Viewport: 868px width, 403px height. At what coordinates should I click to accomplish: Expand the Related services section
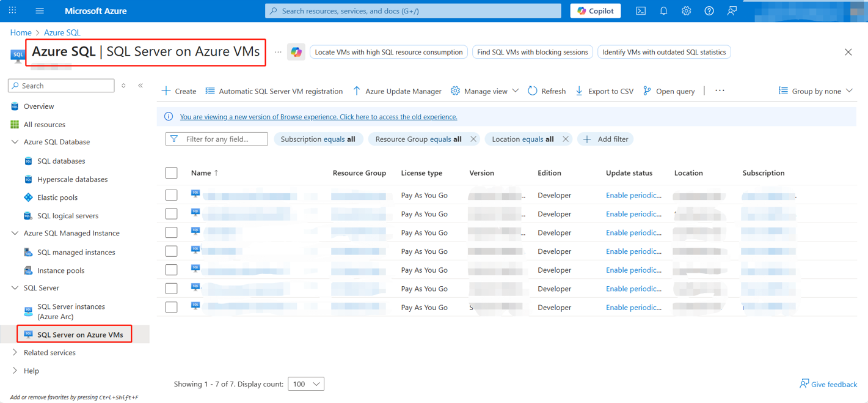(x=51, y=352)
